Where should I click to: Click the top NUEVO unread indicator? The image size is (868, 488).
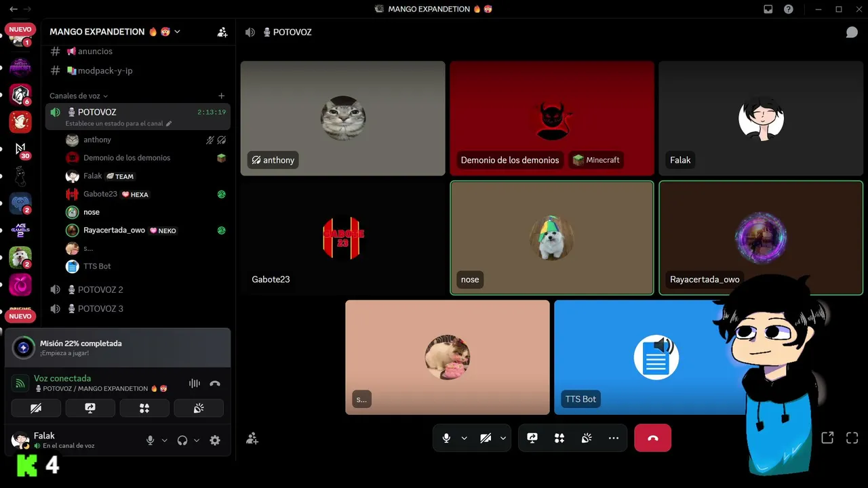tap(20, 30)
